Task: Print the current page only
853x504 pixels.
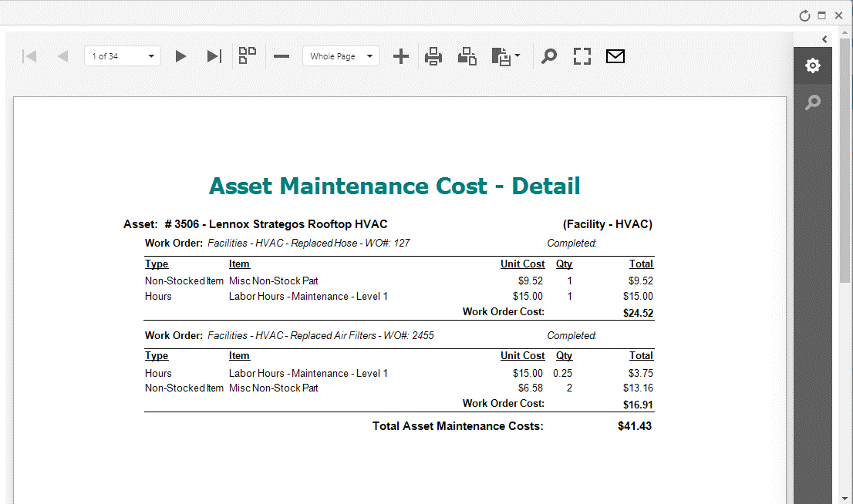Action: pyautogui.click(x=467, y=56)
